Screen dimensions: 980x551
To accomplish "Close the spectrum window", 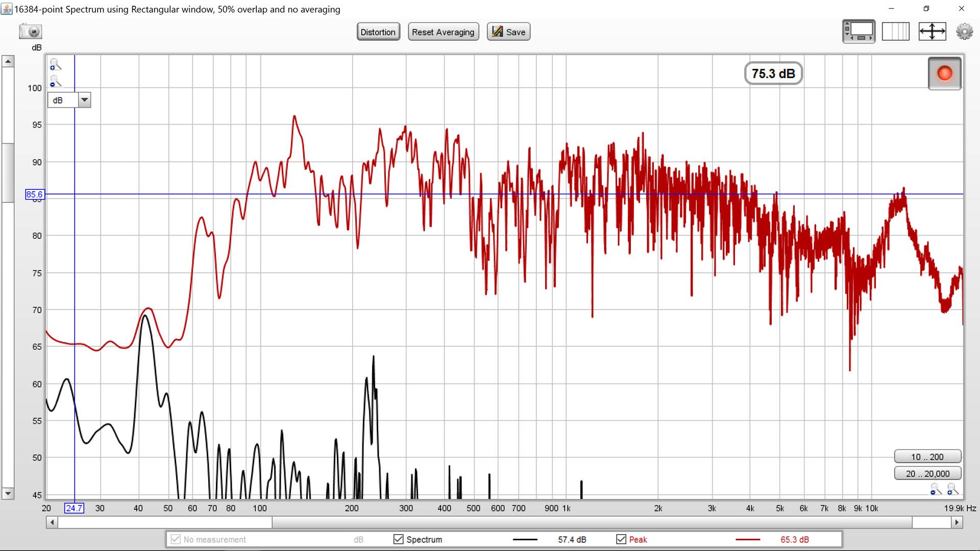I will 962,9.
